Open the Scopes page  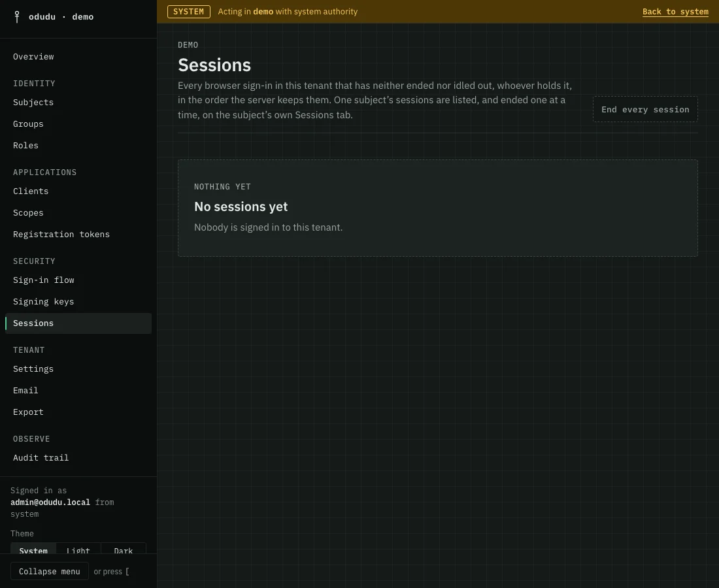tap(78, 213)
